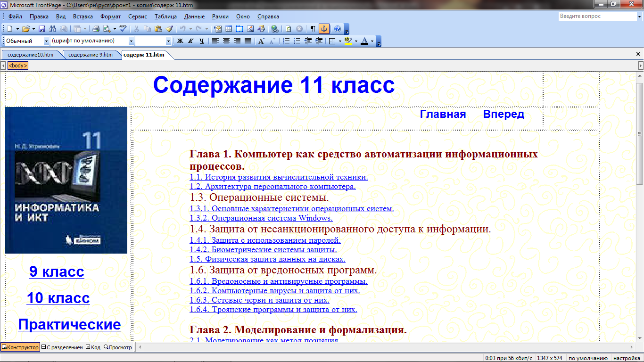This screenshot has height=362, width=644.
Task: Click the Insert Picture from file icon
Action: click(250, 29)
